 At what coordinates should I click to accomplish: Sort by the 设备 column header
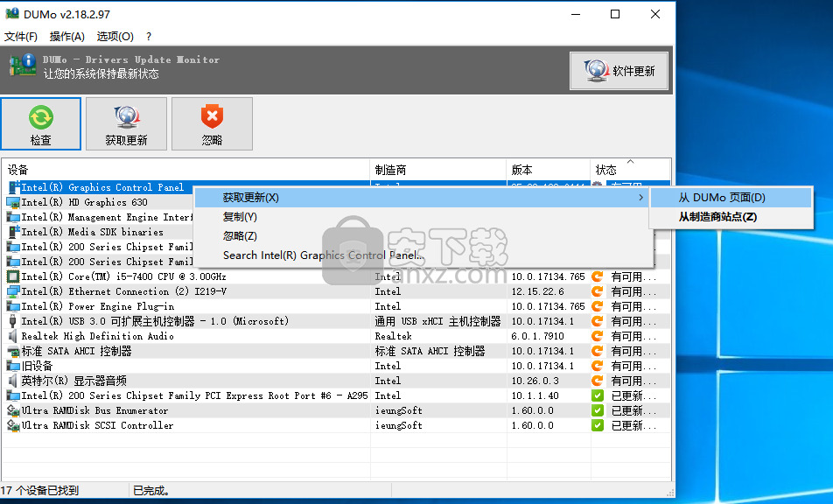coord(185,170)
